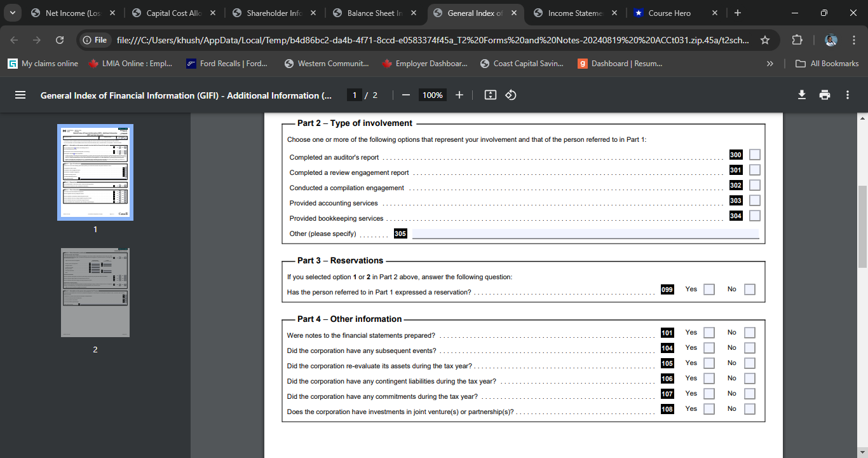Check 'Provided bookkeeping services' box 304
Screen dimensions: 868x458
point(754,216)
